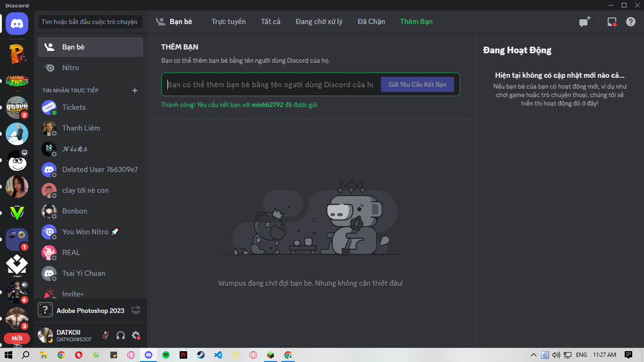
Task: Click the Adobe Photoshop 2023 activity label
Action: 91,311
